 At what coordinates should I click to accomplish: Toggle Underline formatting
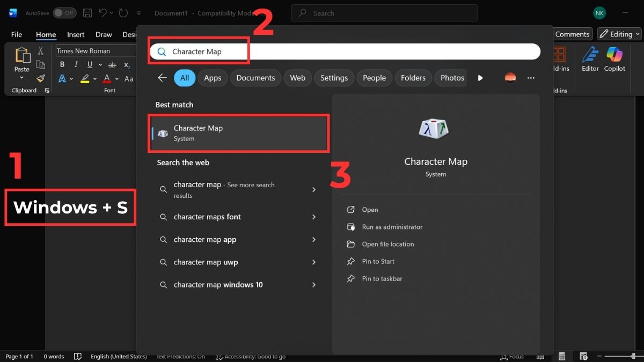click(x=90, y=65)
